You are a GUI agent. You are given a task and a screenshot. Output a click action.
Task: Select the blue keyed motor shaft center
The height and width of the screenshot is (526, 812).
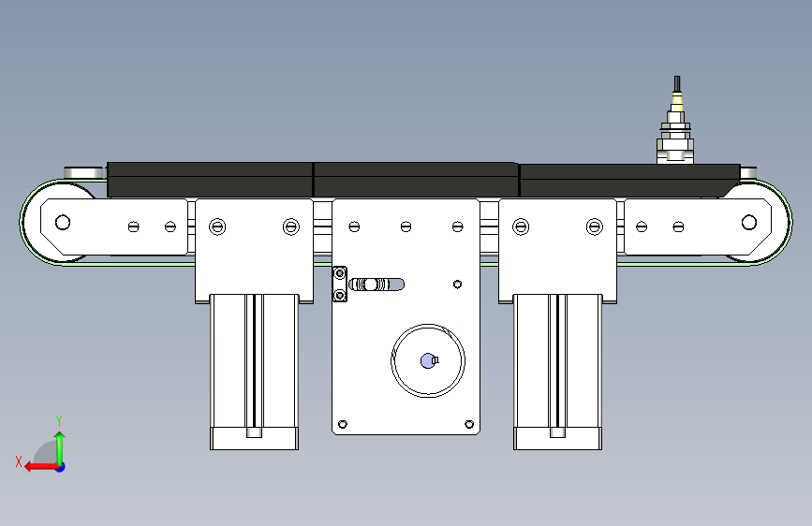click(x=428, y=361)
